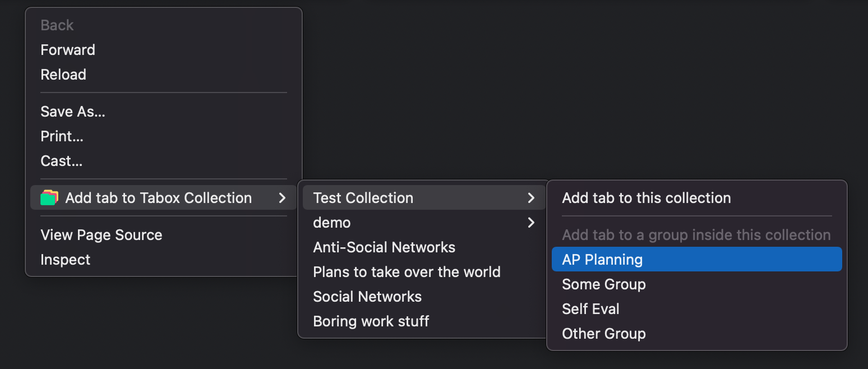Screen dimensions: 868x369
Task: Expand the demo submenu arrow
Action: pos(530,222)
